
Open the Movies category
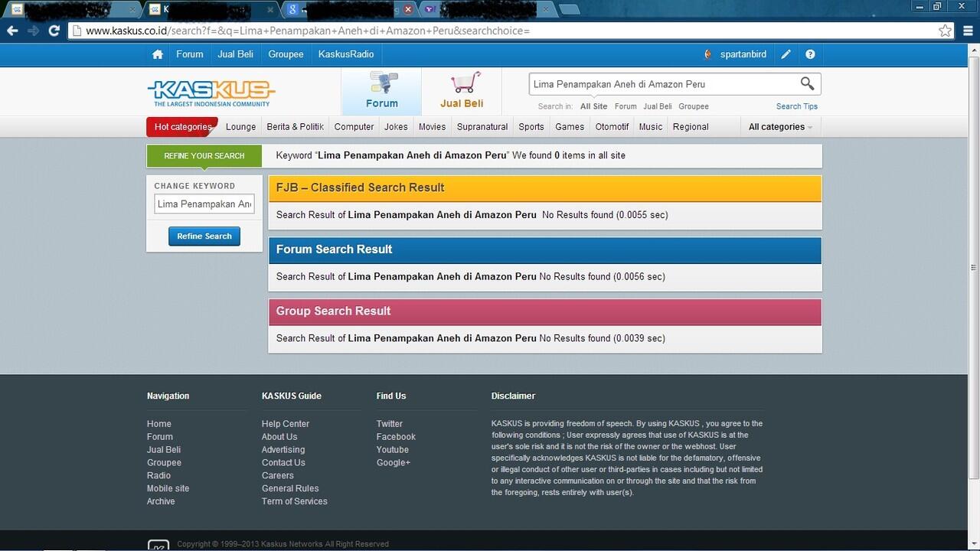[432, 127]
